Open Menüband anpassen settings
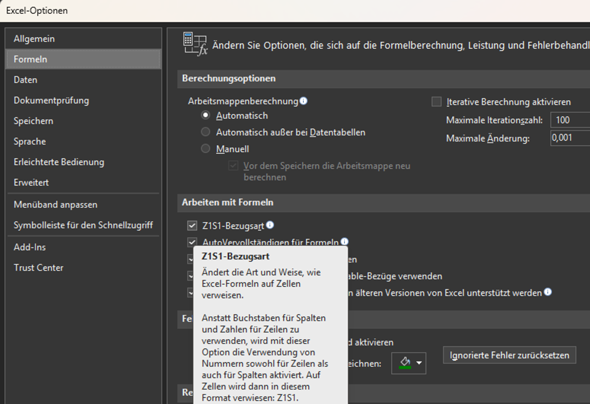Image resolution: width=590 pixels, height=404 pixels. click(84, 205)
